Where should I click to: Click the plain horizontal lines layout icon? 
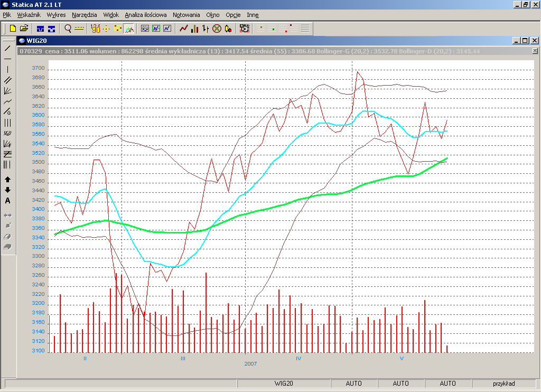(x=305, y=29)
